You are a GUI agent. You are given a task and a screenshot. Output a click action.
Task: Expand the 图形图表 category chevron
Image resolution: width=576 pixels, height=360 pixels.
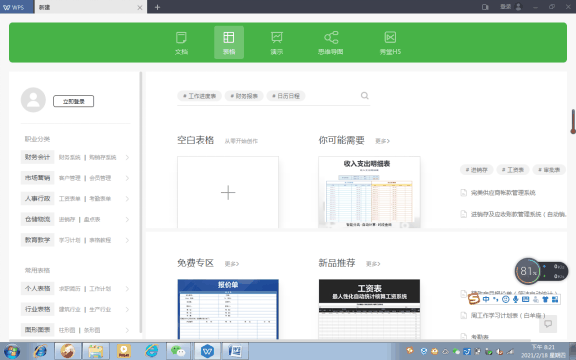(x=127, y=330)
